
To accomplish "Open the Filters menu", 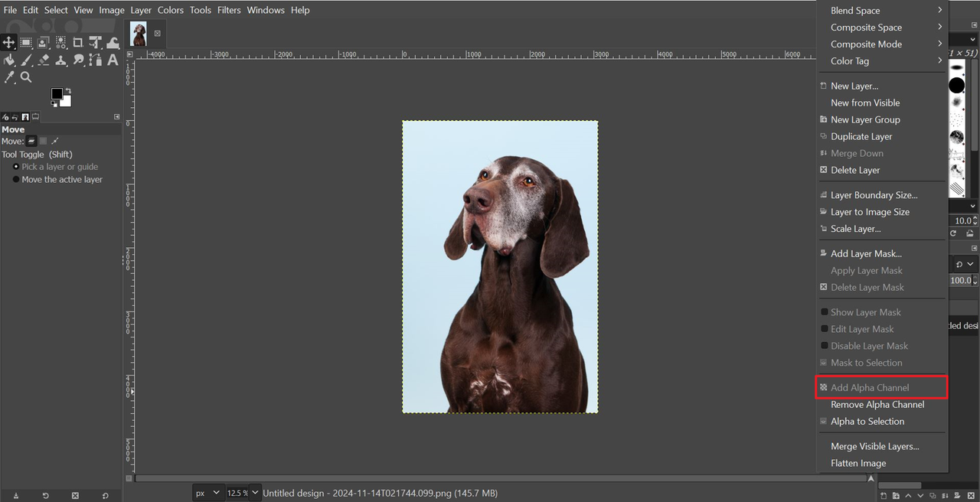I will [x=229, y=10].
